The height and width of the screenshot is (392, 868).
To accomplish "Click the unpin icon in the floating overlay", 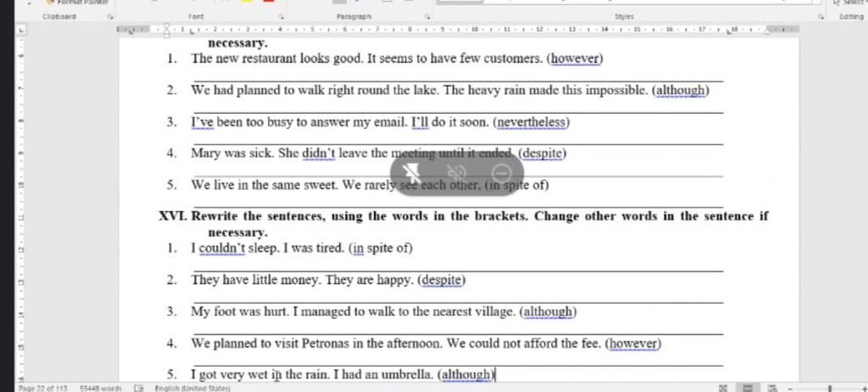I will click(414, 174).
